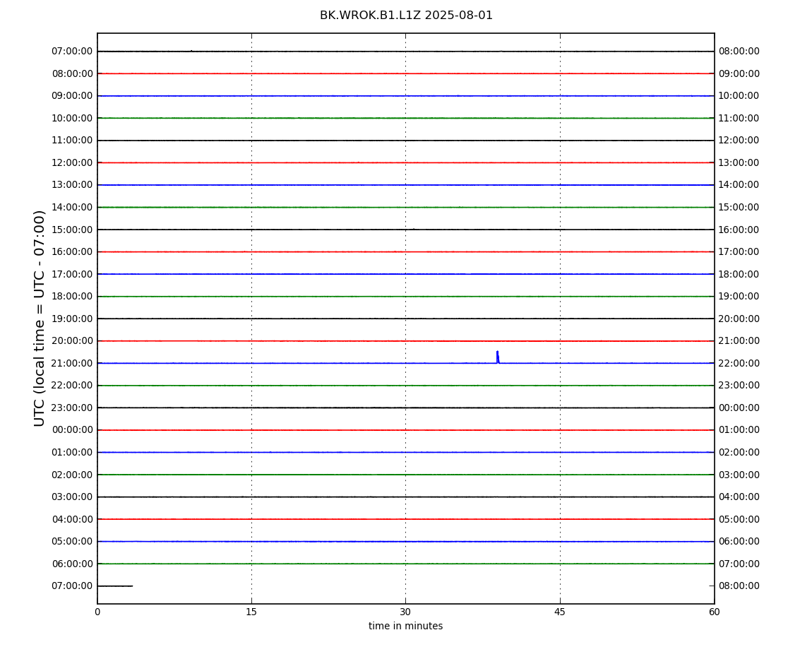Select left-axis label 01:00:00
This screenshot has width=812, height=671.
coord(73,452)
